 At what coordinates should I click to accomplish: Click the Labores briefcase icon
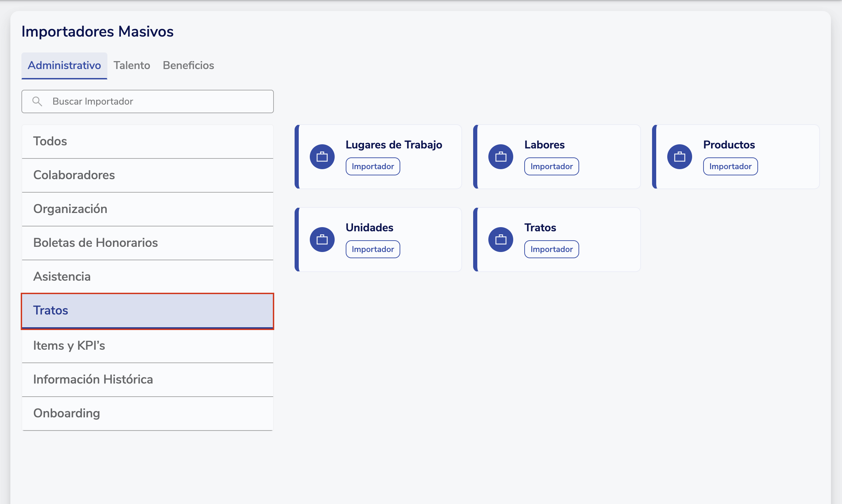tap(500, 157)
